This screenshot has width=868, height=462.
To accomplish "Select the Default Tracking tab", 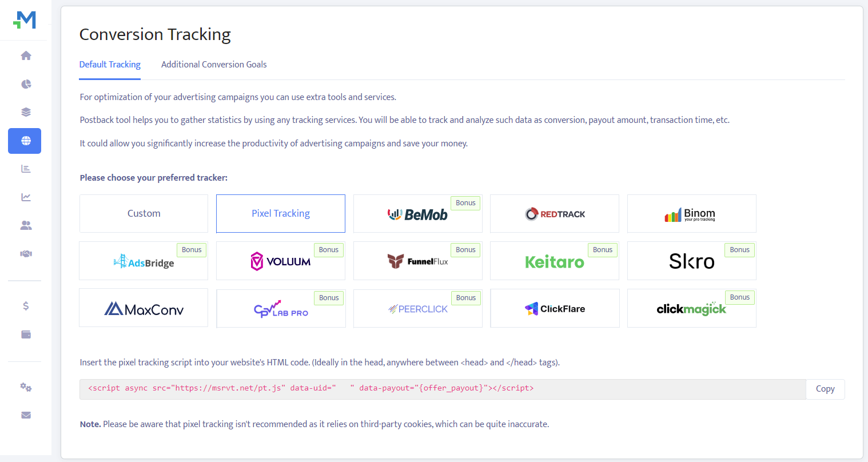I will [x=110, y=65].
